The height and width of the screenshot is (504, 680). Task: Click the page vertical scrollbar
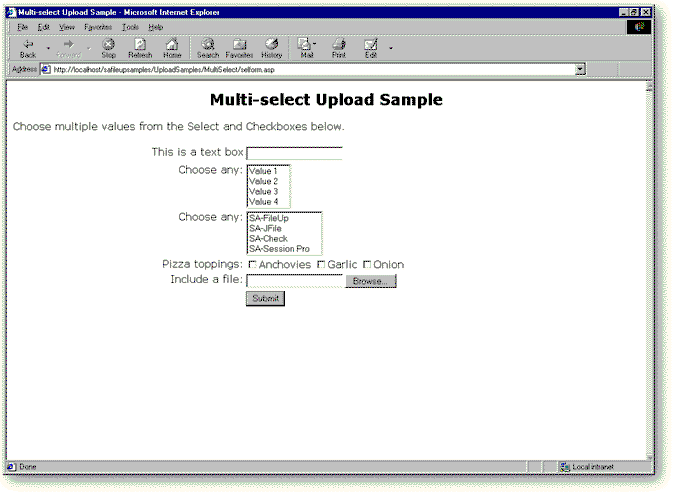(649, 270)
